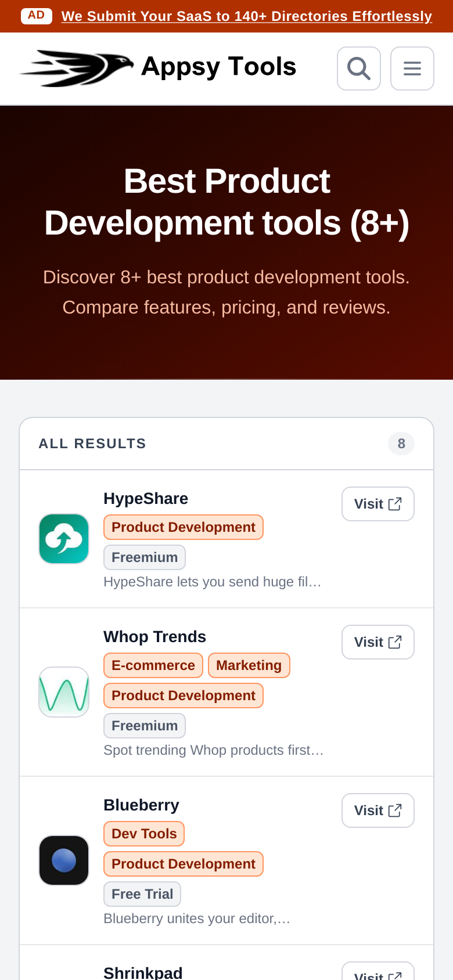The width and height of the screenshot is (453, 980).
Task: Click the 'Discover 8+ best product development tools' subtitle
Action: 227,292
